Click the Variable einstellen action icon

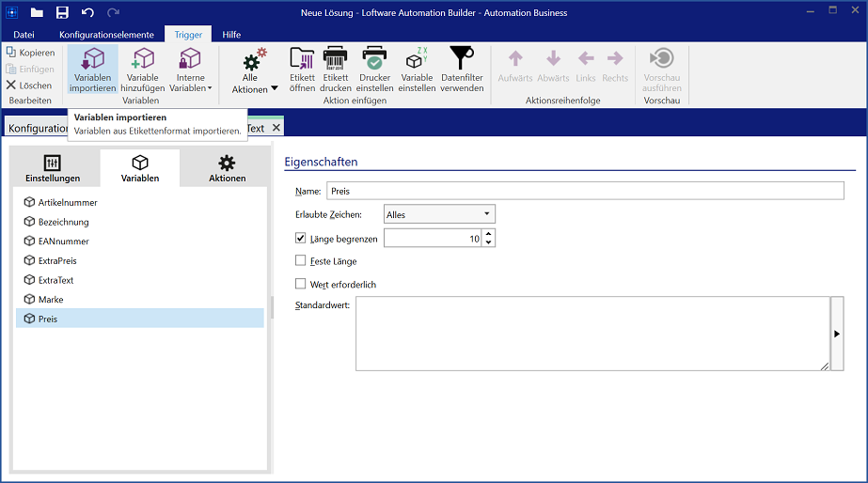click(x=417, y=70)
